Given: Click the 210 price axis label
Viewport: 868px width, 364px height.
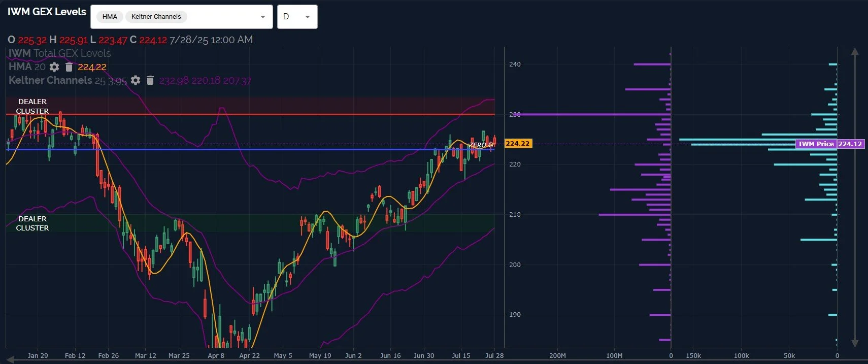Looking at the screenshot, I should pos(515,215).
